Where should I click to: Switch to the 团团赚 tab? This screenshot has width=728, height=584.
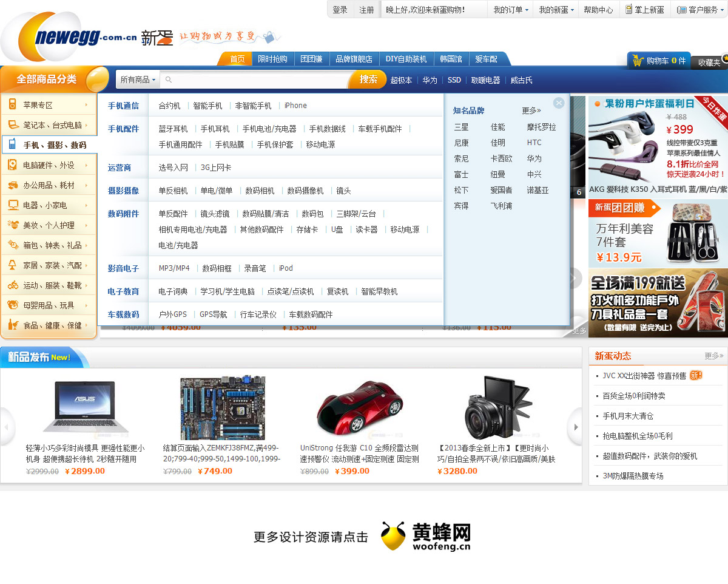[x=312, y=59]
